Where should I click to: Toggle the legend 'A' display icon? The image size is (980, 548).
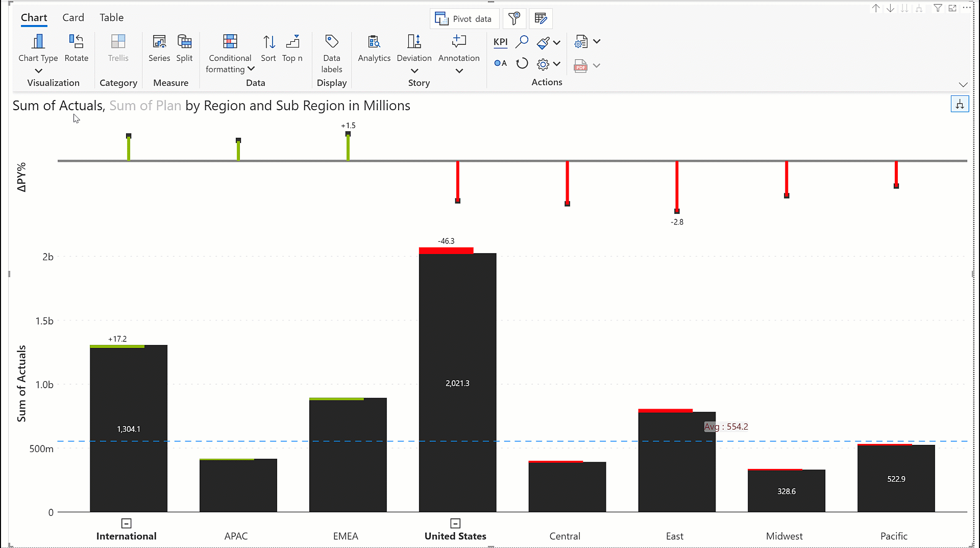point(500,63)
